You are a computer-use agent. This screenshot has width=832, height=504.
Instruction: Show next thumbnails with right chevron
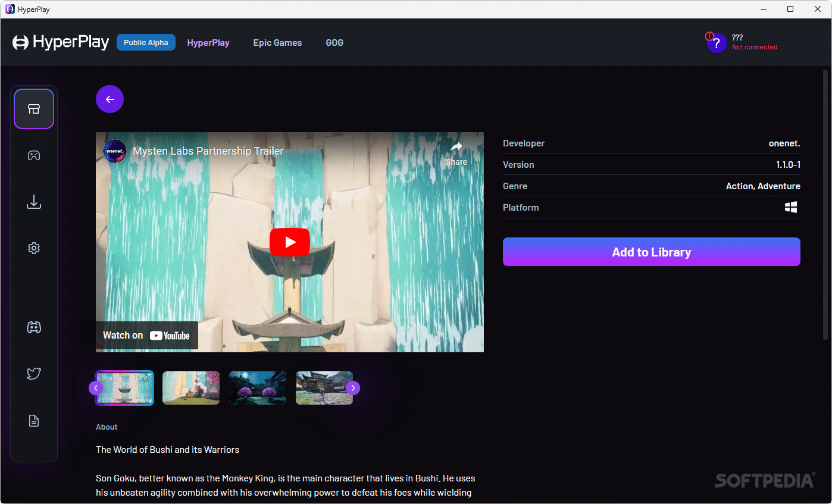[353, 388]
